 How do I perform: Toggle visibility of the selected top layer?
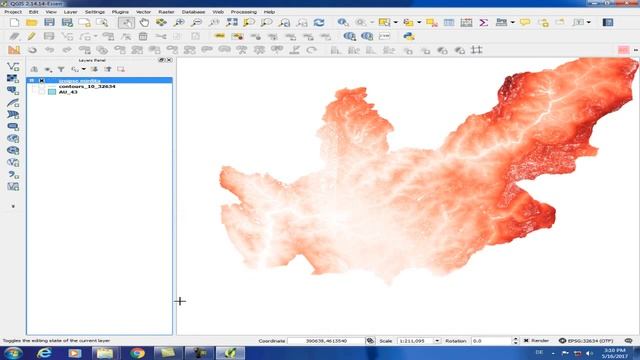(x=42, y=81)
